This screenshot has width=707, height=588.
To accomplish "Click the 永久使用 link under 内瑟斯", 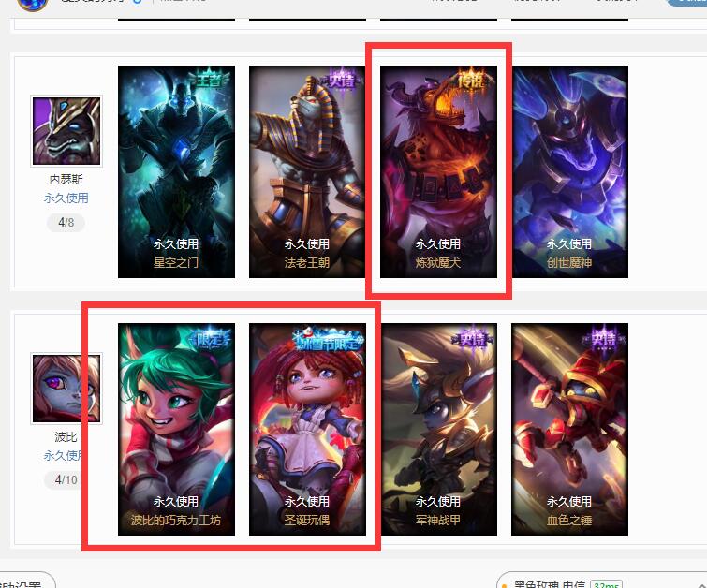I will (x=66, y=198).
